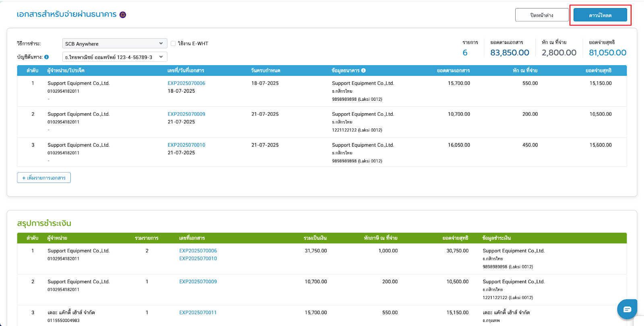This screenshot has width=644, height=326.
Task: Open EXP2025070006 link in the blue documents table
Action: 186,83
